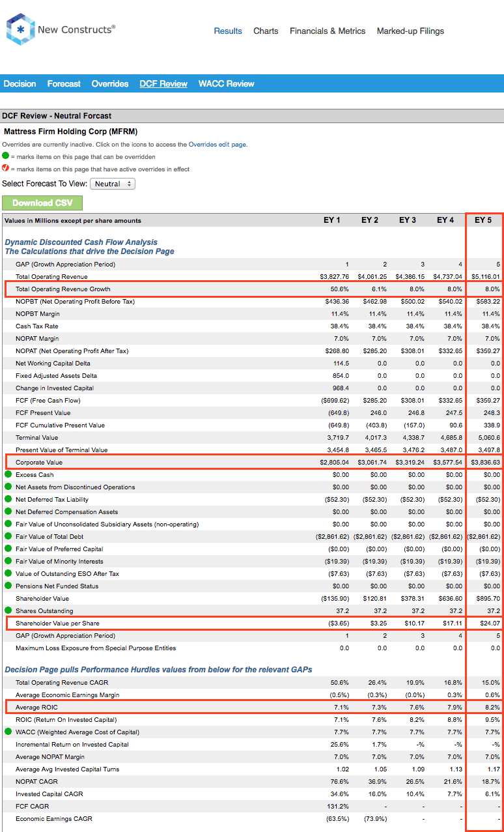Follow the Overrides edit page link

217,145
